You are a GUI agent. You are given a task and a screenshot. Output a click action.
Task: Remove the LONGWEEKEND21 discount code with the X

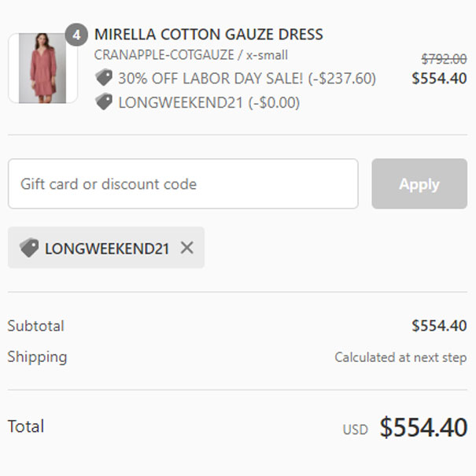186,248
